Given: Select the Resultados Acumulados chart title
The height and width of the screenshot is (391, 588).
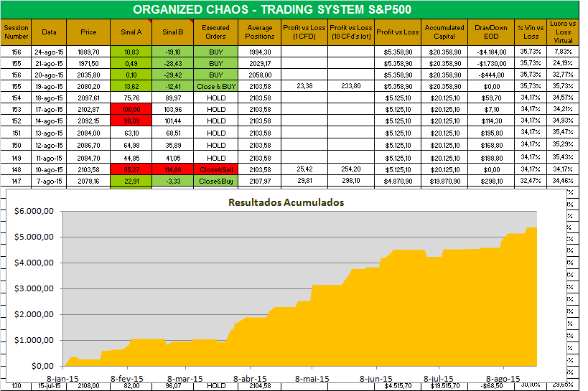Looking at the screenshot, I should [286, 202].
